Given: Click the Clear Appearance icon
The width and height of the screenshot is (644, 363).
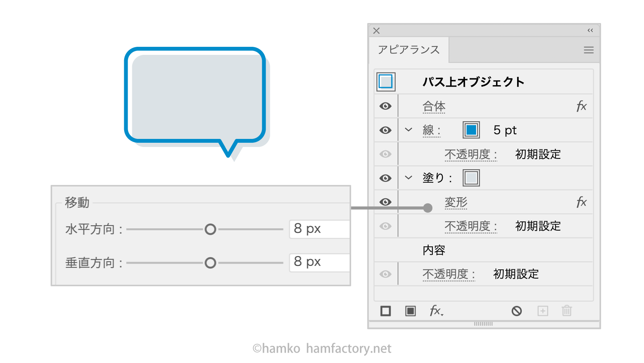Looking at the screenshot, I should [x=516, y=311].
